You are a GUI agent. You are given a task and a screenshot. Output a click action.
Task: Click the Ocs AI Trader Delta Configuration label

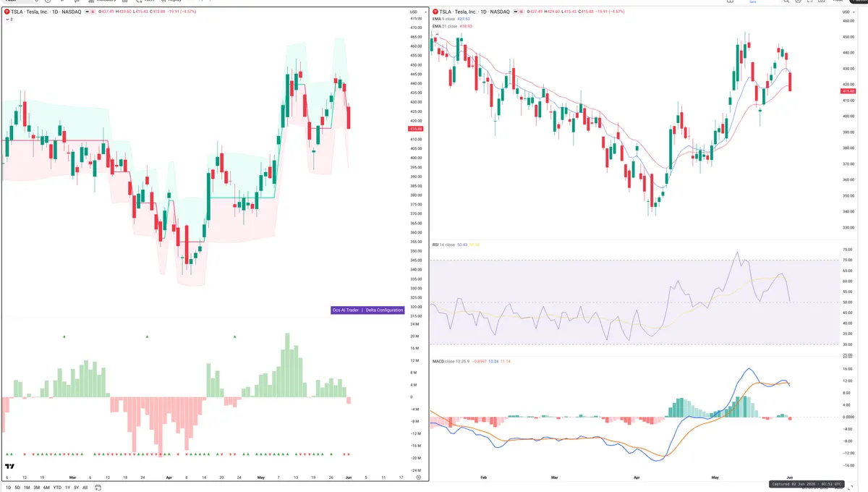(367, 310)
